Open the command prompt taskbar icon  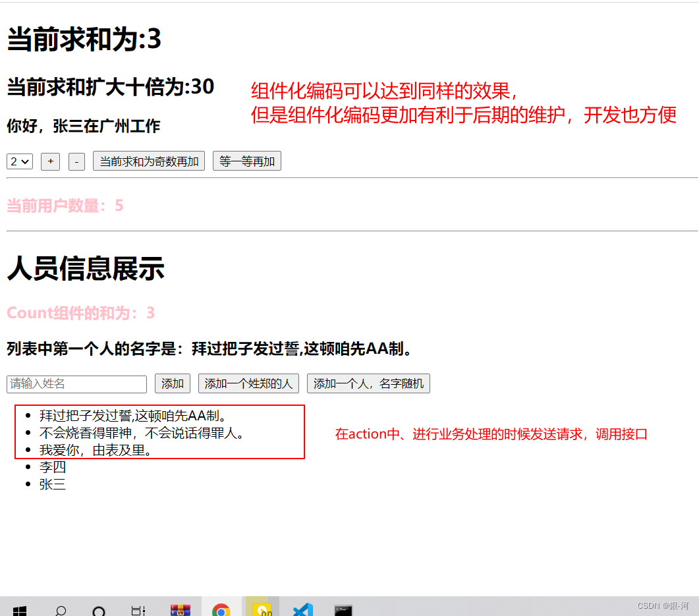pos(343,610)
